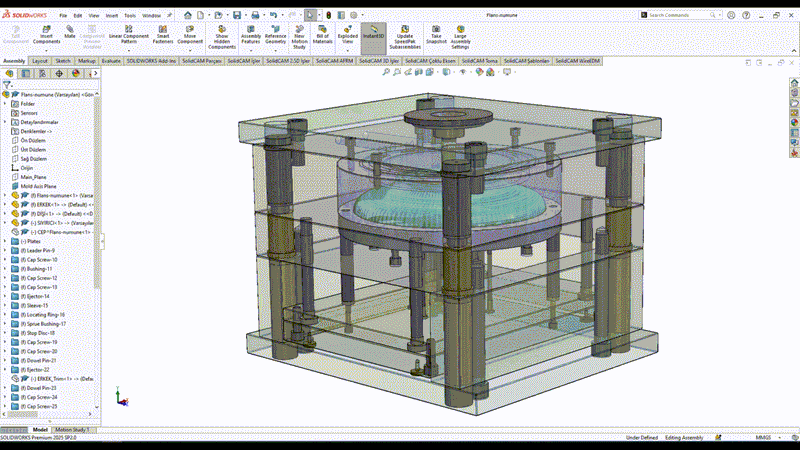
Task: Switch to the Motion Study 1 tab
Action: click(72, 430)
